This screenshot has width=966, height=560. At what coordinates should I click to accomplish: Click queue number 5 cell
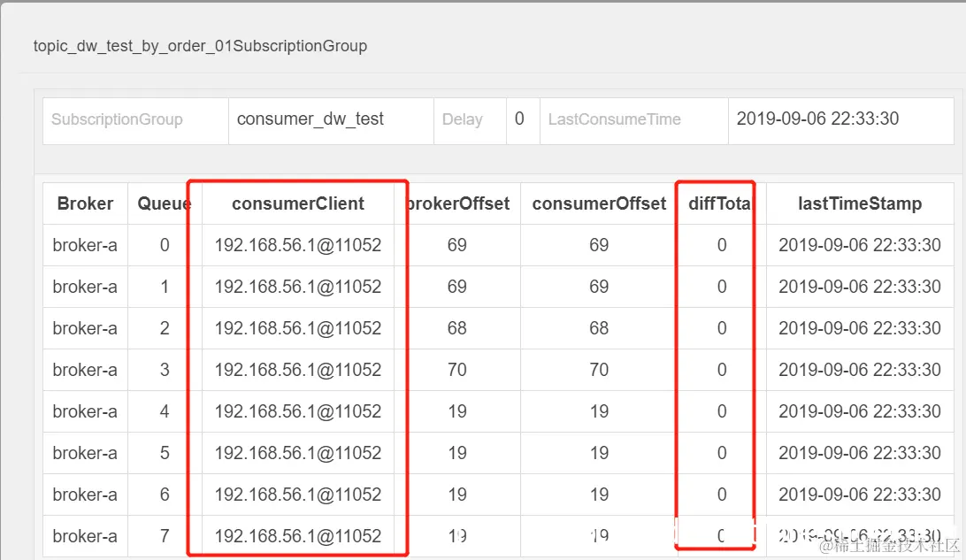165,453
